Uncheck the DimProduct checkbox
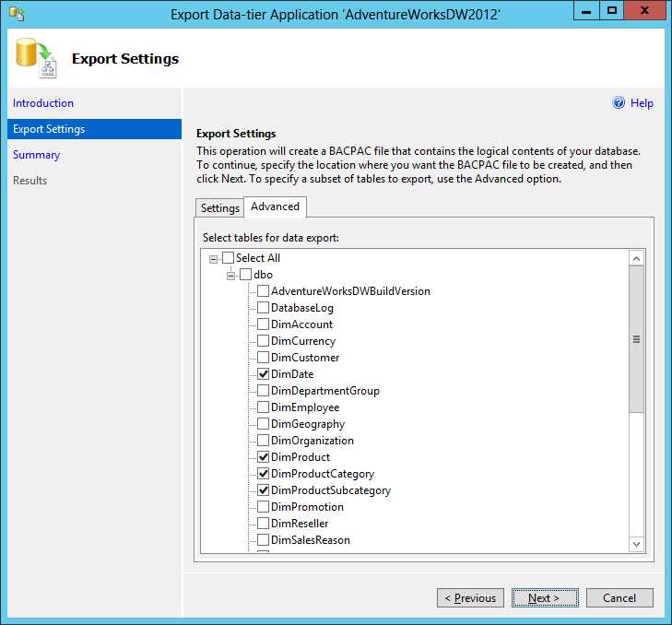The height and width of the screenshot is (625, 672). click(263, 456)
